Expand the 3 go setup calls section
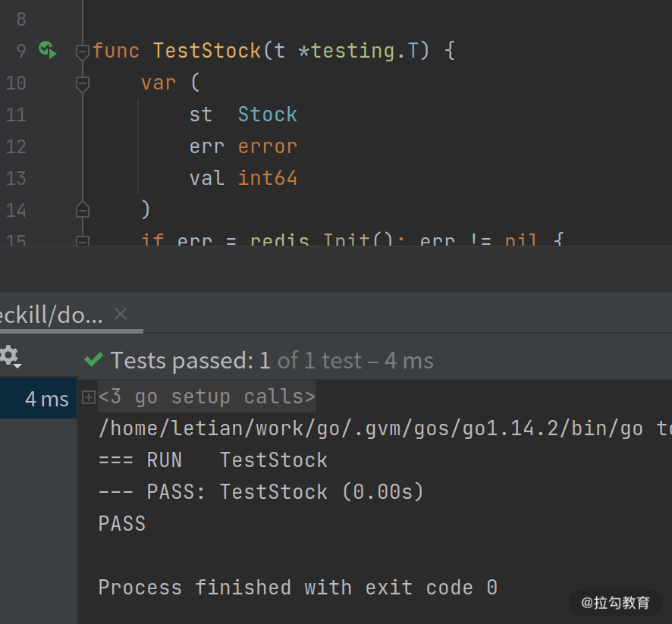 coord(89,397)
